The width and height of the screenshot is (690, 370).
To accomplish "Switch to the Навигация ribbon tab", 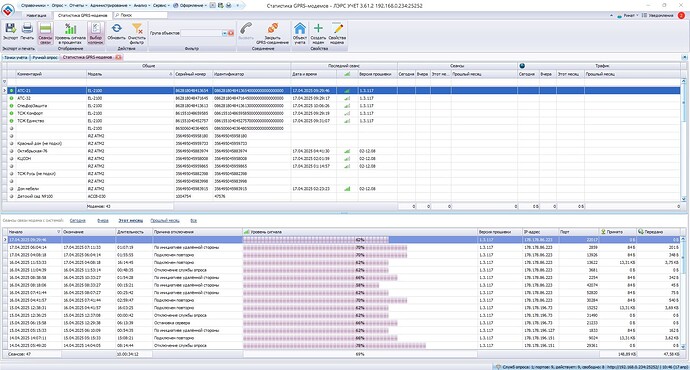I will pos(36,15).
